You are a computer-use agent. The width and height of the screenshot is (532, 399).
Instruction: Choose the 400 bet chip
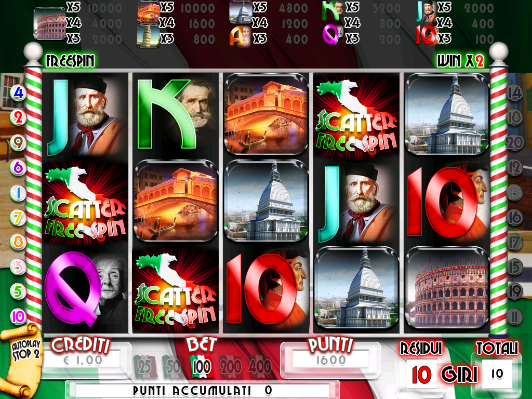click(260, 366)
